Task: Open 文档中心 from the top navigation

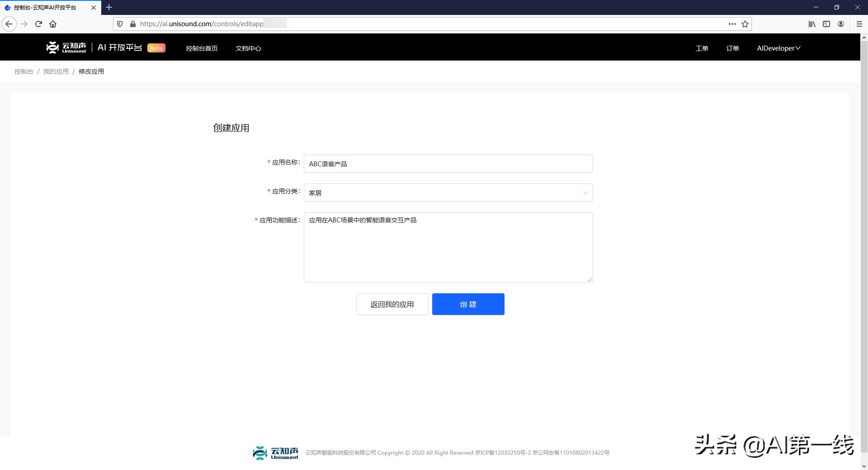Action: coord(248,48)
